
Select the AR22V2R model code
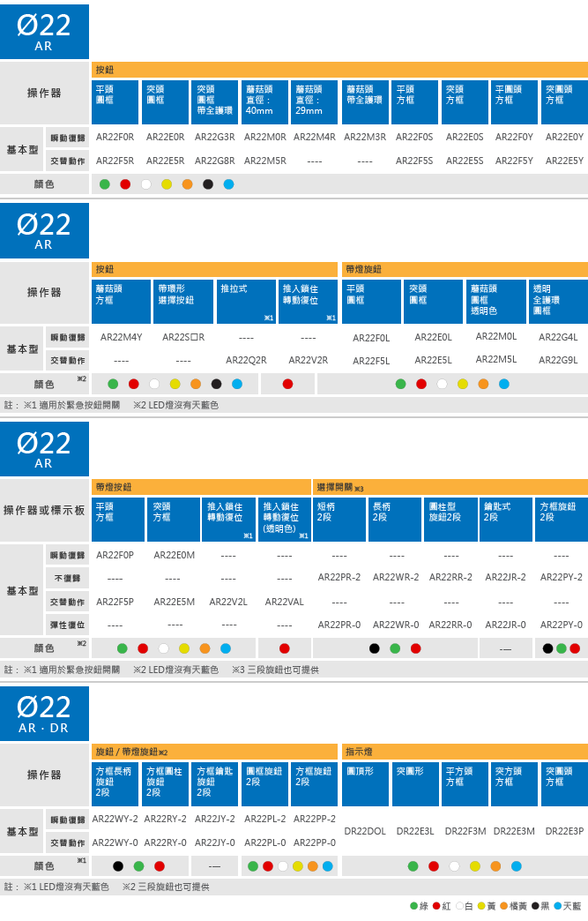click(308, 360)
